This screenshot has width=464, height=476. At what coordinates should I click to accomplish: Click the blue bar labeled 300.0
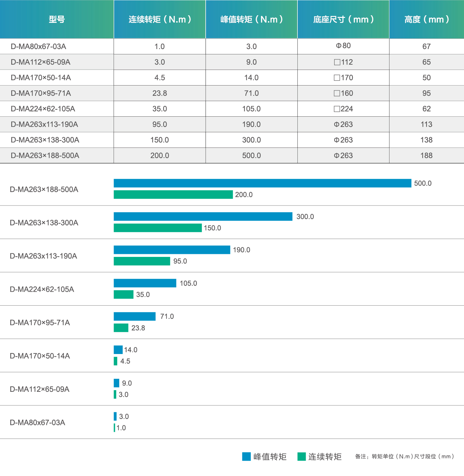[x=203, y=216]
